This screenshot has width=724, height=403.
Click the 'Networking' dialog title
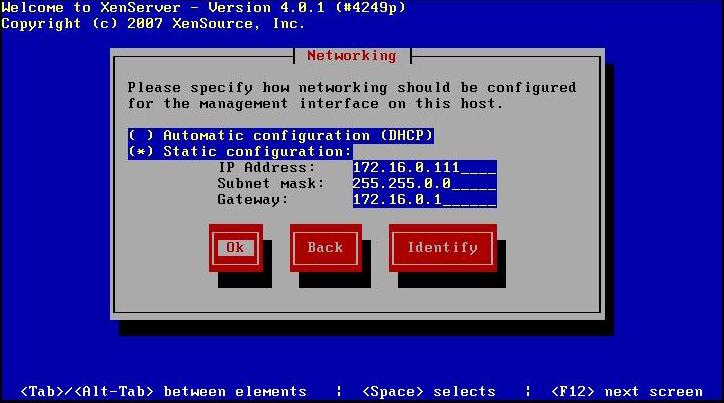click(352, 56)
